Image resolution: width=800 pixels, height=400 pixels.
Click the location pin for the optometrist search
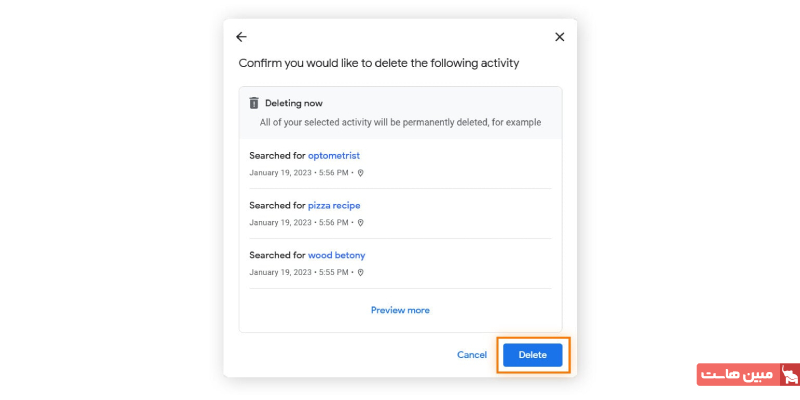pos(361,173)
